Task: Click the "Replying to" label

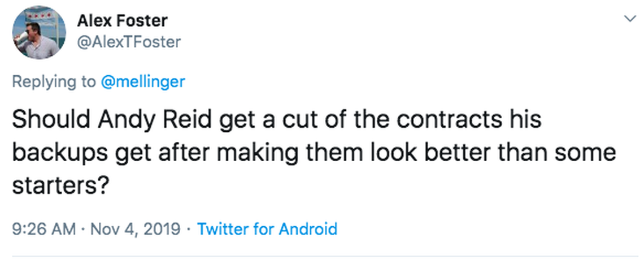Action: pos(54,81)
